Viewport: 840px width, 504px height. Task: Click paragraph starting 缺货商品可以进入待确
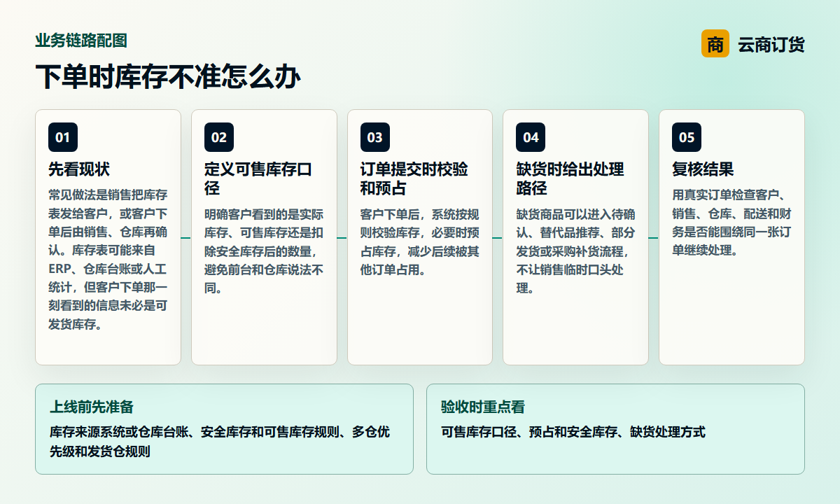(576, 251)
